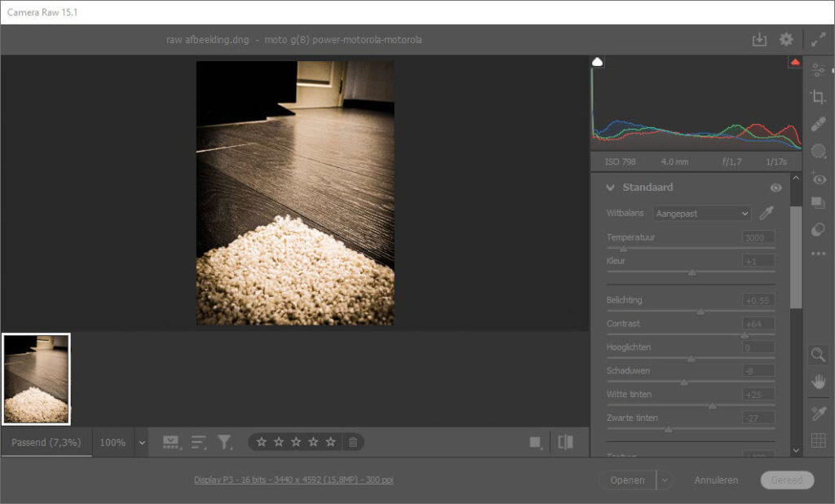Open the Presets overlapping circles icon
The width and height of the screenshot is (835, 504).
[x=819, y=230]
